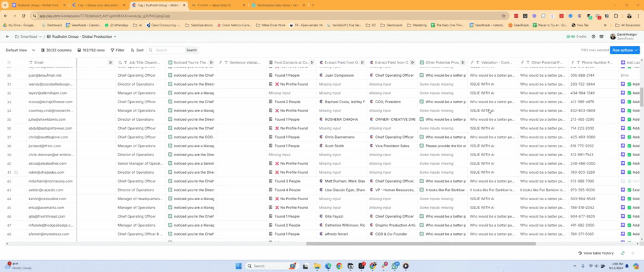Image resolution: width=644 pixels, height=272 pixels.
Task: Open View table history
Action: point(596,252)
